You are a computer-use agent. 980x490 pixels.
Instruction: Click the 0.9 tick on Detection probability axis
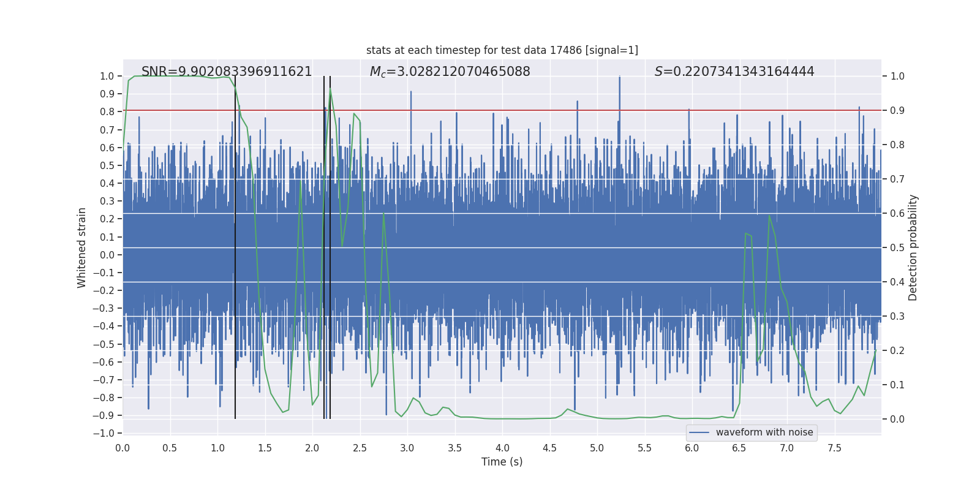coord(897,111)
